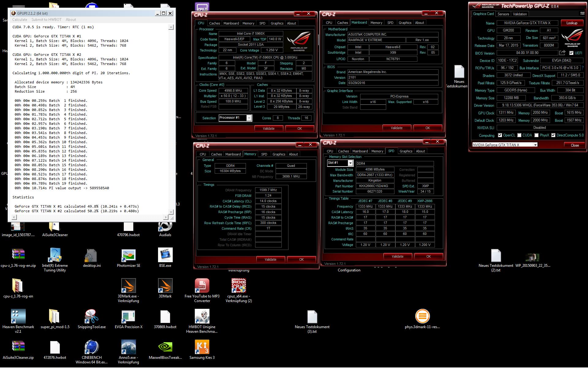The height and width of the screenshot is (368, 588).
Task: Toggle the PhysX checkbox in GPU-Z
Action: 536,135
